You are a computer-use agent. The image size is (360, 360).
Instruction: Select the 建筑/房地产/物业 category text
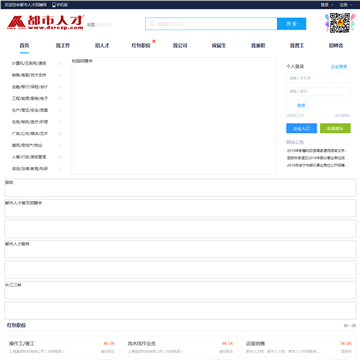coord(27,145)
